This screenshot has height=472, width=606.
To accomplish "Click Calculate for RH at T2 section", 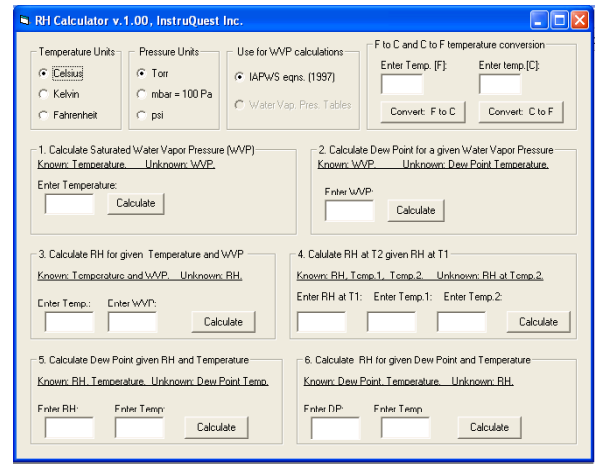I will click(538, 321).
